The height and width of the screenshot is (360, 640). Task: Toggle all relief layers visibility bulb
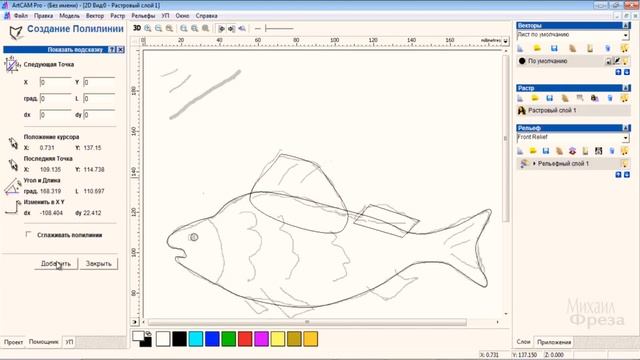click(624, 151)
